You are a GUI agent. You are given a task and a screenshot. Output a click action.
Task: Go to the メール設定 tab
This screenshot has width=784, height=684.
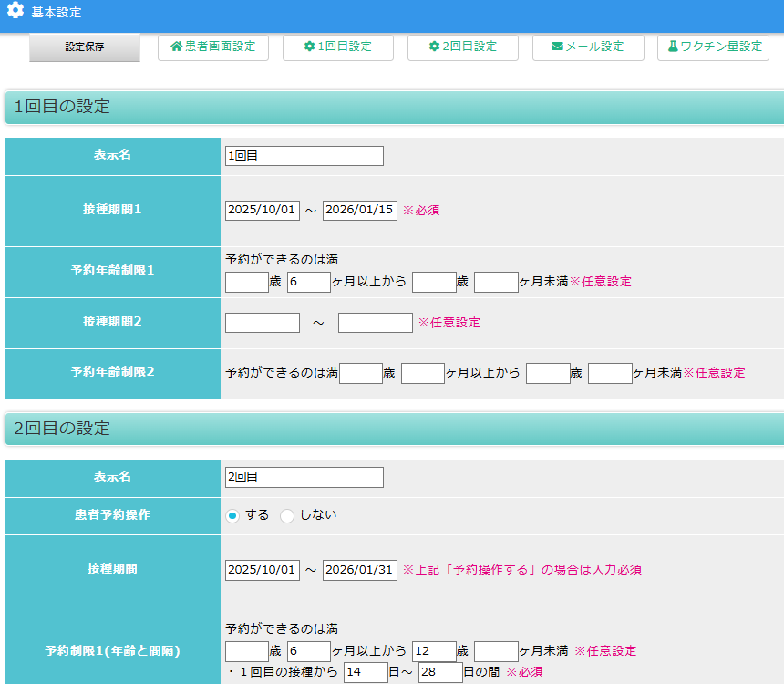[588, 47]
